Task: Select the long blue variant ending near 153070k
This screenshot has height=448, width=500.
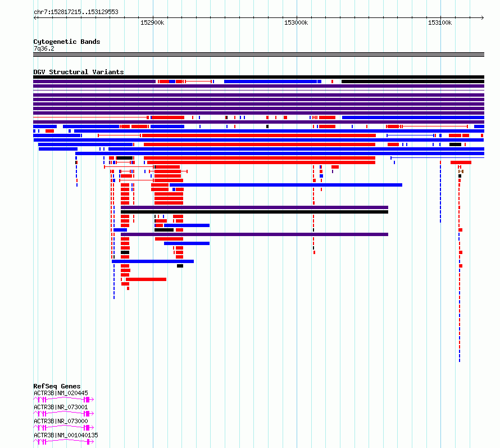Action: (x=286, y=185)
